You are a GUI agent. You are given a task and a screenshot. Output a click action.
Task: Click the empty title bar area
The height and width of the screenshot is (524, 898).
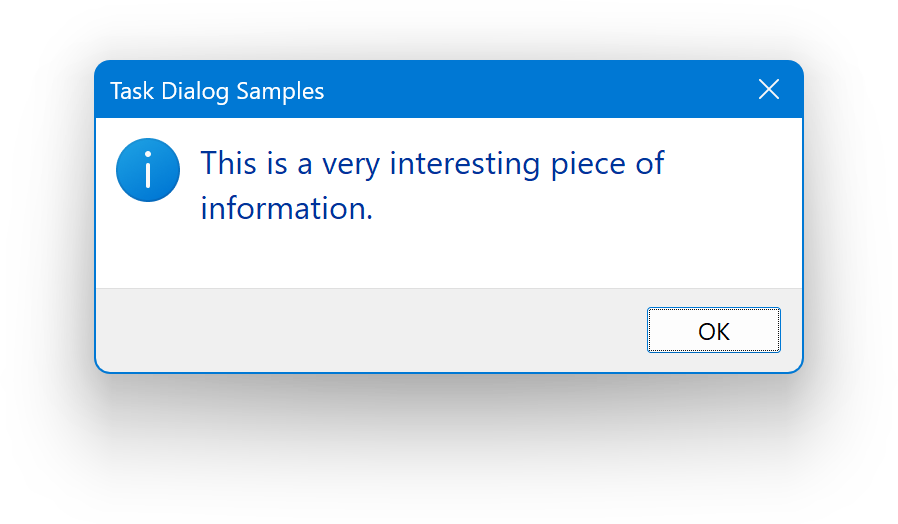(x=540, y=90)
